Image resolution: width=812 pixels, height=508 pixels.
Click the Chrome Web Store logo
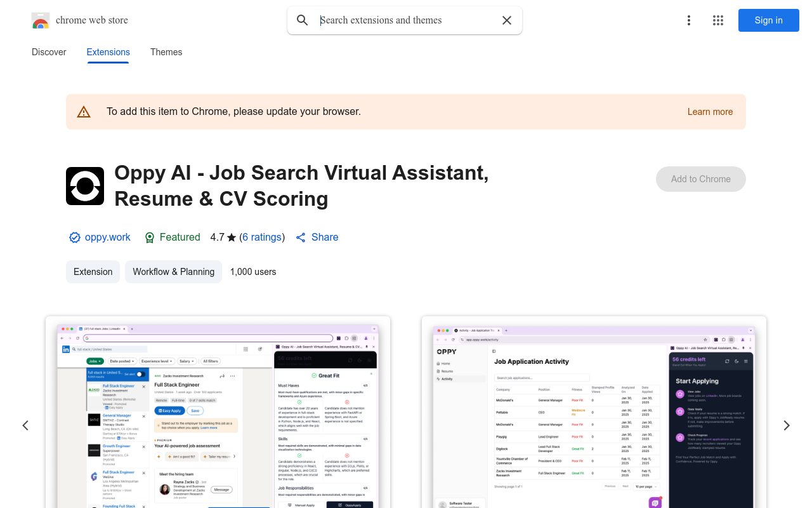click(x=41, y=20)
